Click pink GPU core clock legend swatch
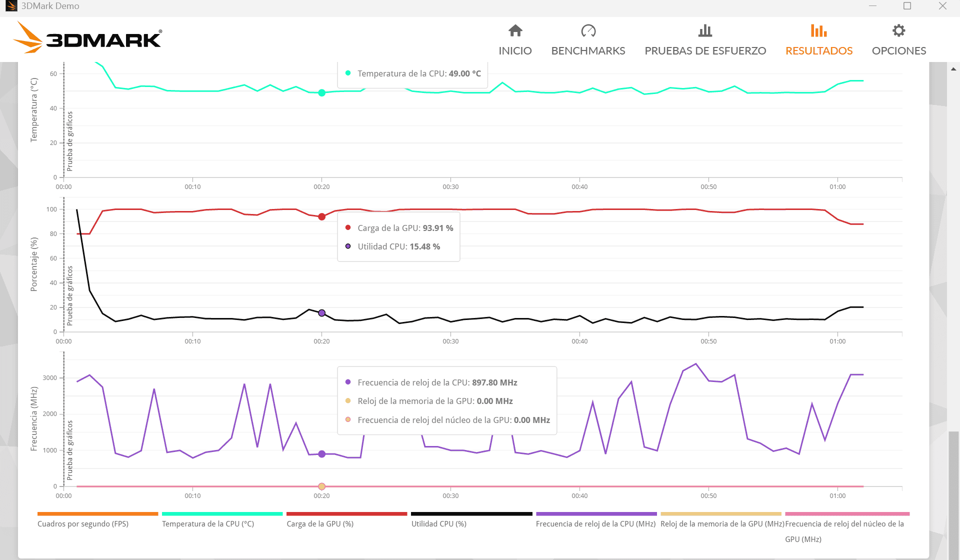This screenshot has height=560, width=960. coord(847,513)
